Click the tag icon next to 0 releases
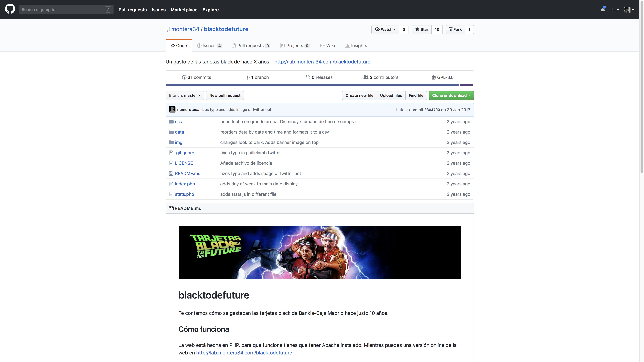The image size is (644, 362). [x=308, y=77]
